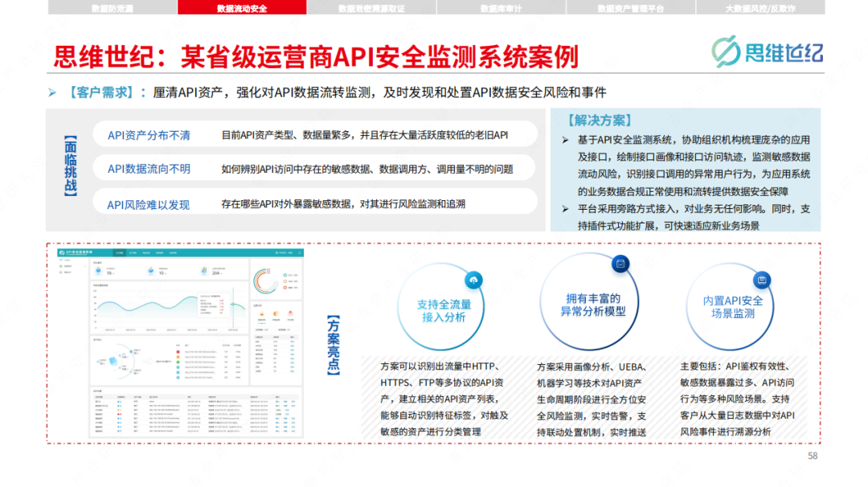Click the 【客户需求】 heading
The image size is (868, 487).
[x=100, y=92]
